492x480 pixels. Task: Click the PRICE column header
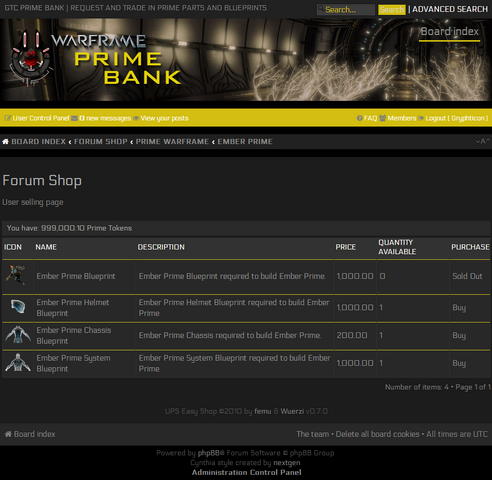[x=346, y=247]
